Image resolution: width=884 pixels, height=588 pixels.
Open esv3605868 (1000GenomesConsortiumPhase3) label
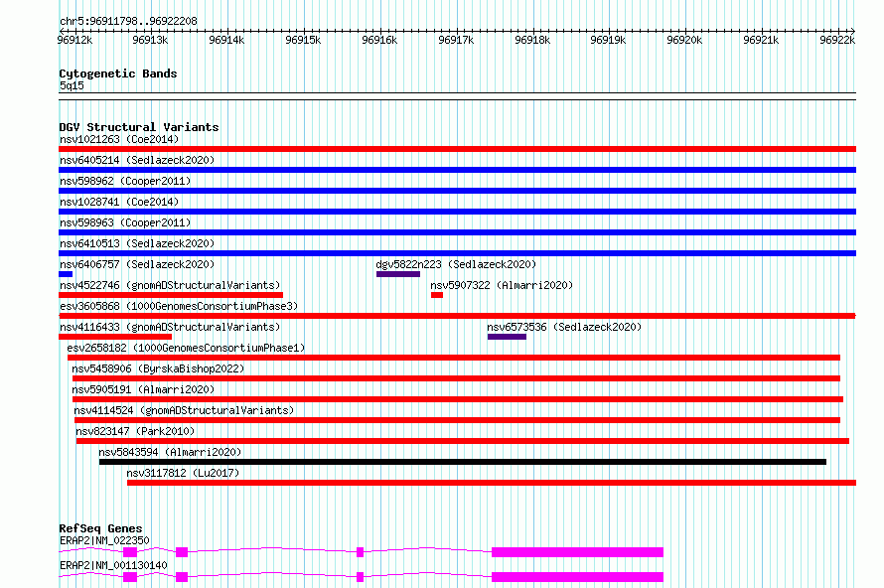(x=179, y=306)
